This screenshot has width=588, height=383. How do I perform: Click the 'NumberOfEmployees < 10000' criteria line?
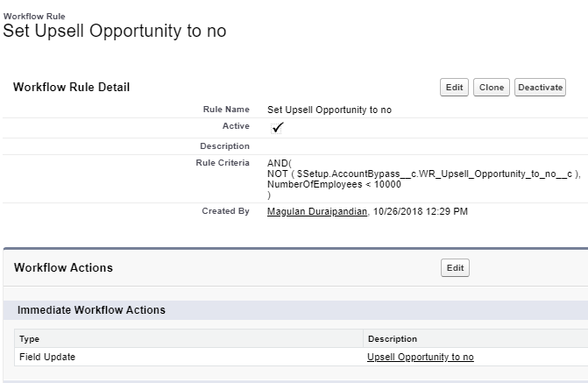click(x=334, y=185)
